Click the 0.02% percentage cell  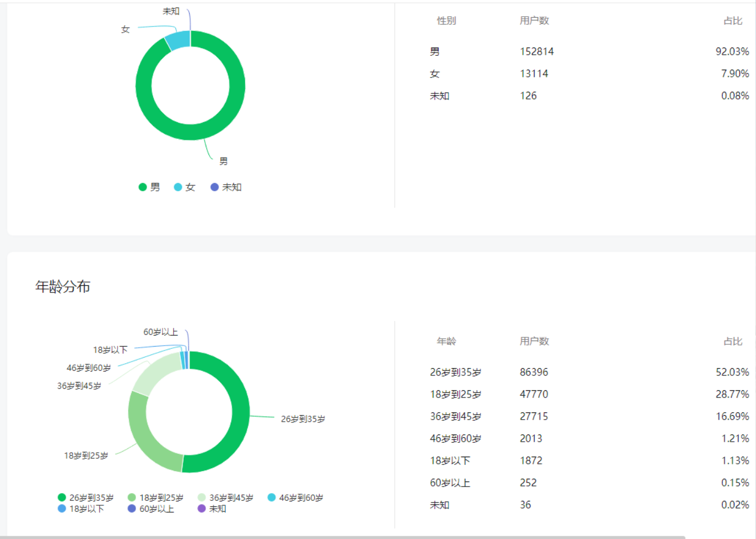click(x=735, y=505)
